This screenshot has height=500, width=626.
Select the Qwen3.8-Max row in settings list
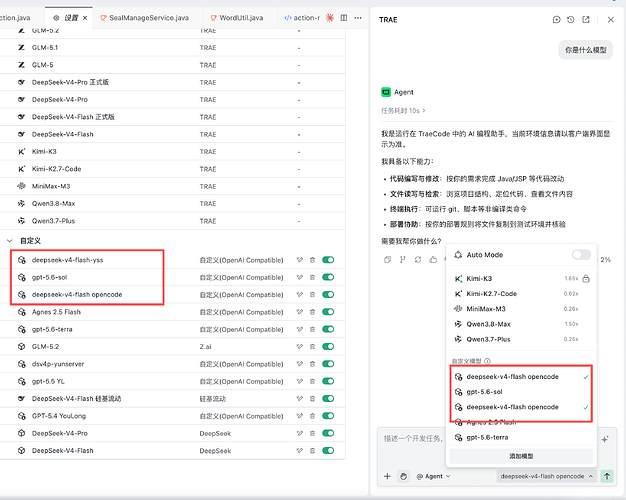pyautogui.click(x=172, y=204)
